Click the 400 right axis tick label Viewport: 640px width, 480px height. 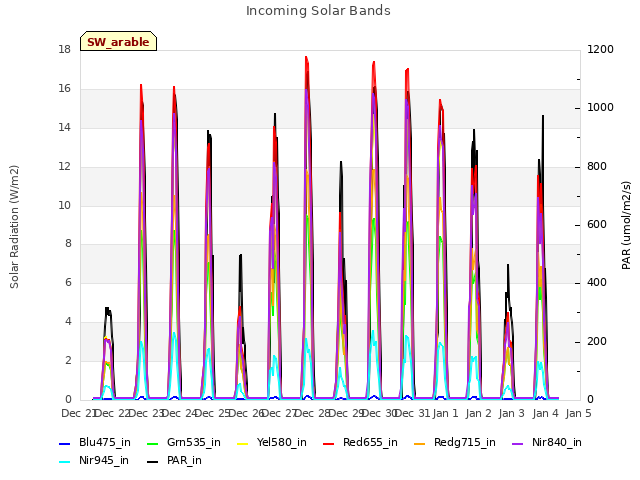[x=597, y=282]
